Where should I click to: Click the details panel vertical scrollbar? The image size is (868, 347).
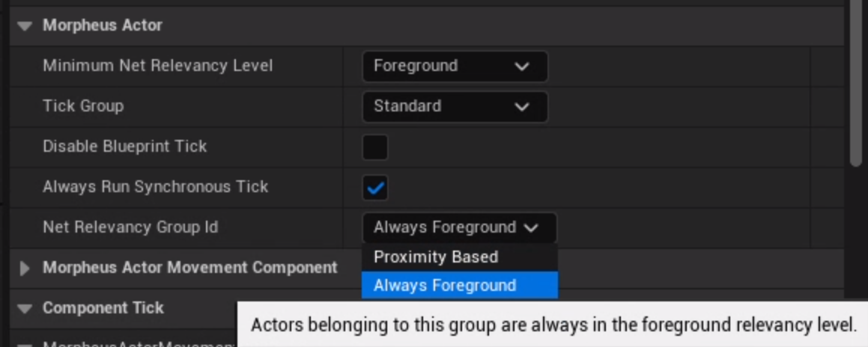click(x=857, y=82)
